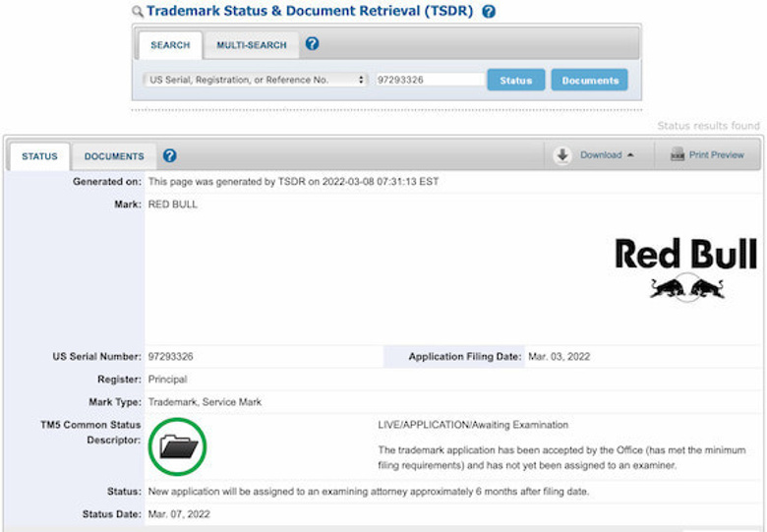Open help icon beside MULTI-SEARCH tab
Screen dimensions: 767x532
tap(313, 44)
